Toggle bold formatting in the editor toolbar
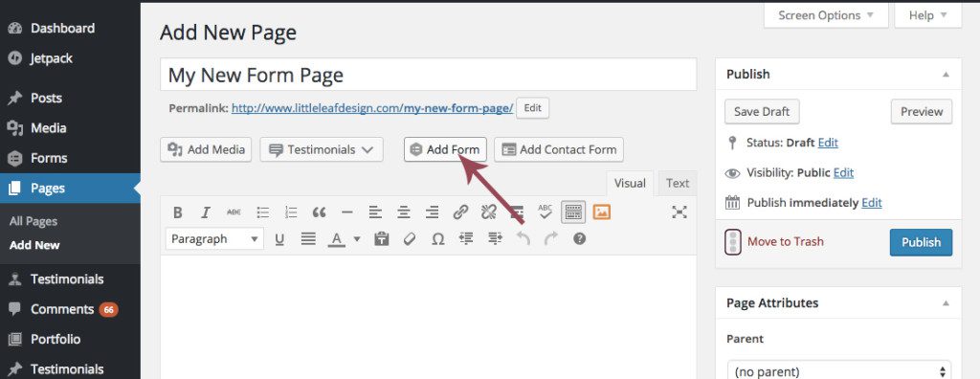The width and height of the screenshot is (980, 379). [x=177, y=212]
